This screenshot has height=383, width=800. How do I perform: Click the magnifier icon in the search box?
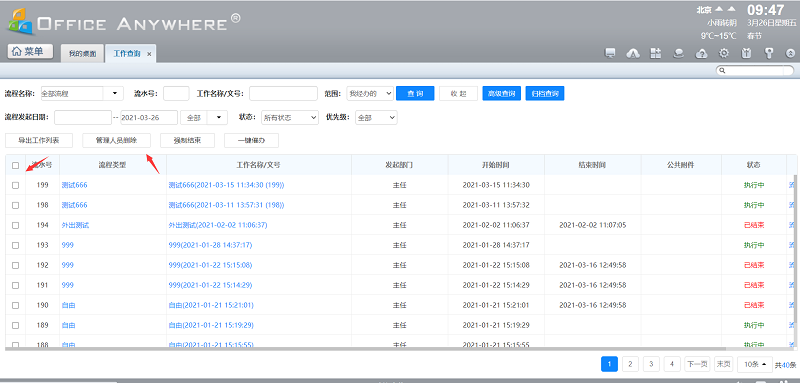click(722, 70)
